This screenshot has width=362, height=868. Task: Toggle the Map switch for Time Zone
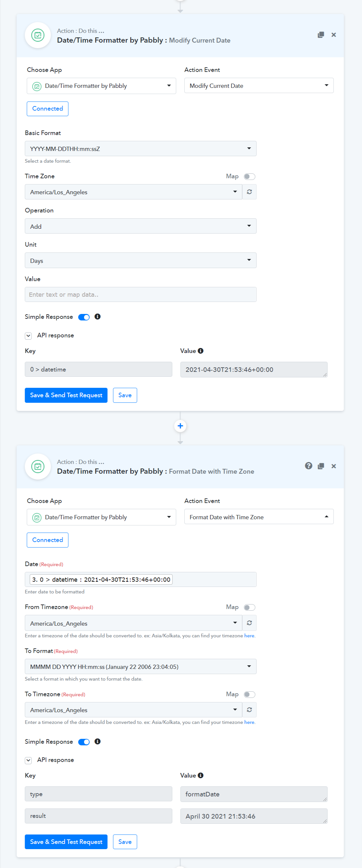(249, 177)
